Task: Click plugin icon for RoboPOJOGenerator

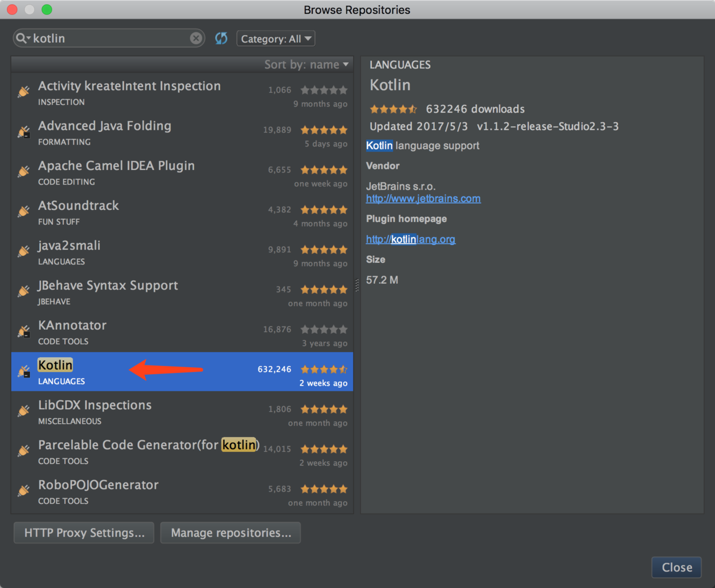Action: coord(24,491)
